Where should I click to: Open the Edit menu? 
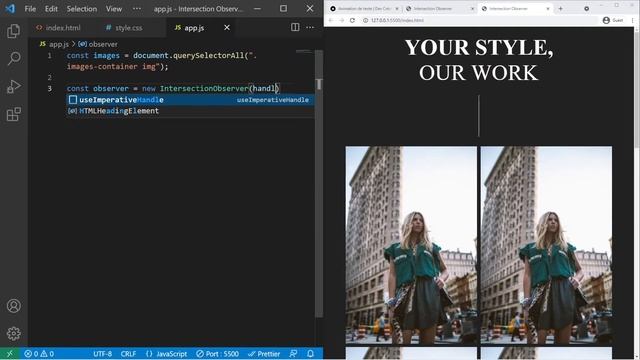coord(51,9)
